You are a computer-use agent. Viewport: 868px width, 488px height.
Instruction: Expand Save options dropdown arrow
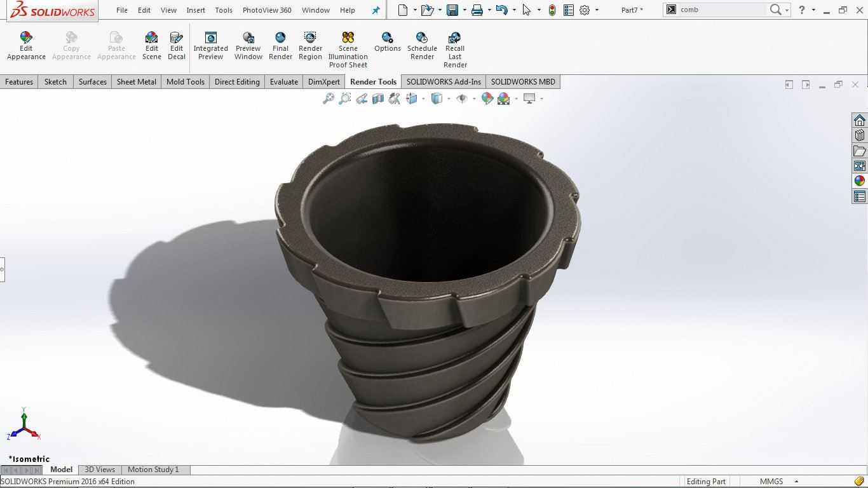coord(465,10)
